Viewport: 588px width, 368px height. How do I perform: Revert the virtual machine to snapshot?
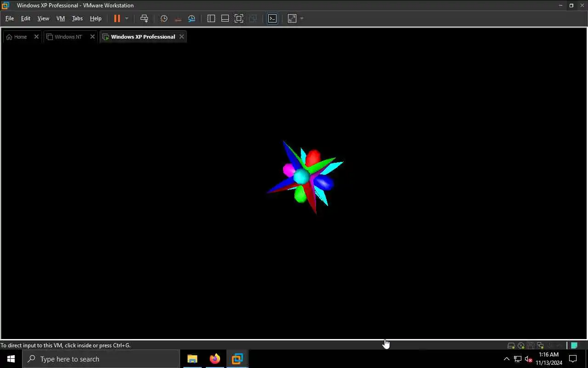tap(178, 18)
